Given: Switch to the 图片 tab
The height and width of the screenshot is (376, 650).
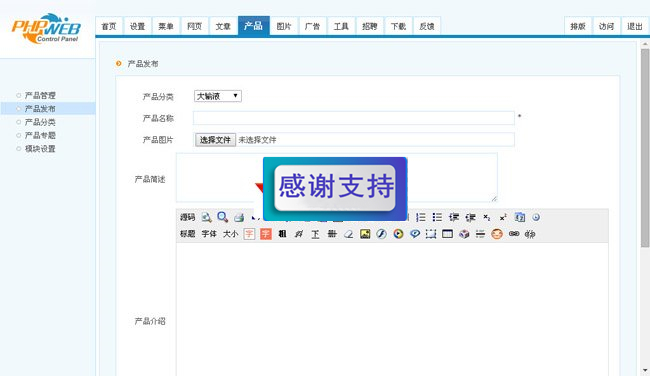Looking at the screenshot, I should (x=284, y=27).
